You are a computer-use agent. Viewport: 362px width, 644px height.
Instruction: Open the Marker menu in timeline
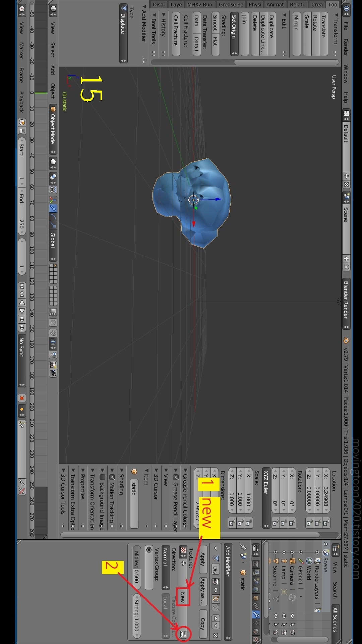click(21, 50)
